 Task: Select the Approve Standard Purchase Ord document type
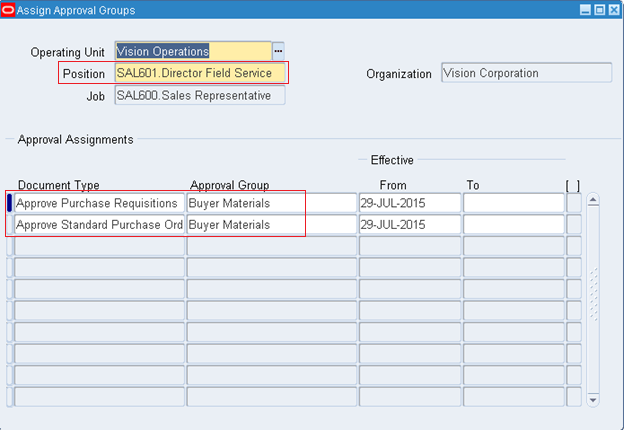(99, 225)
